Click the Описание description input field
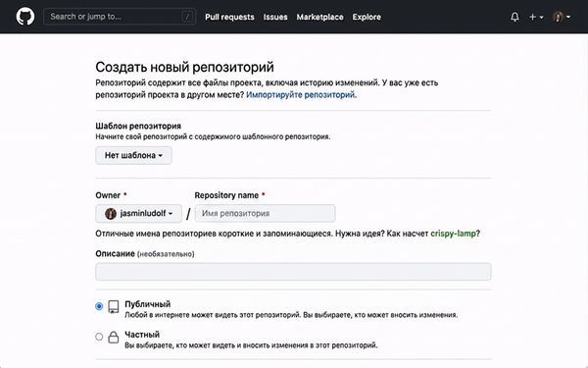 click(x=293, y=272)
